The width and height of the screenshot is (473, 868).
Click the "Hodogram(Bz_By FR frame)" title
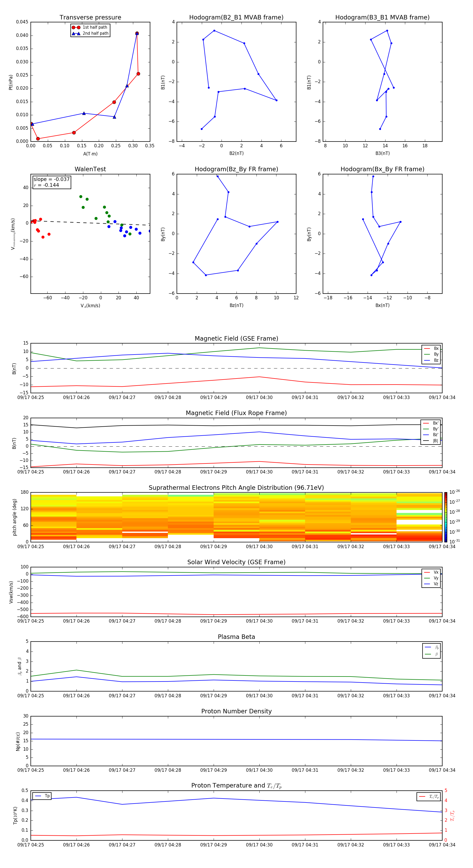(x=236, y=169)
